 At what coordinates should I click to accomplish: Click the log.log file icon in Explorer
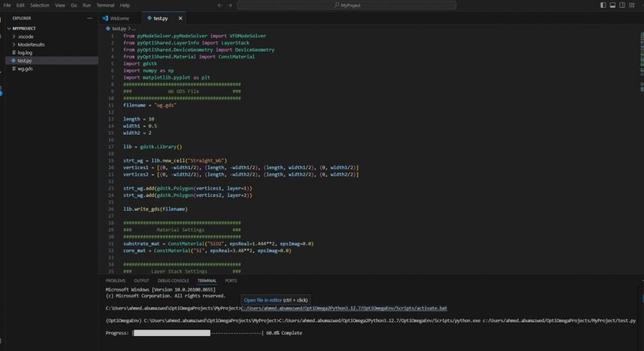point(14,52)
